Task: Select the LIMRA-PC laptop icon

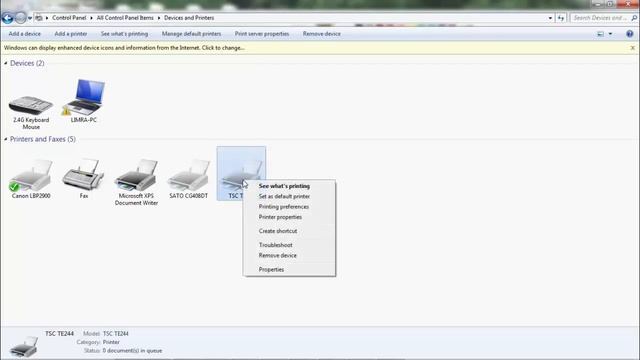Action: (x=85, y=97)
